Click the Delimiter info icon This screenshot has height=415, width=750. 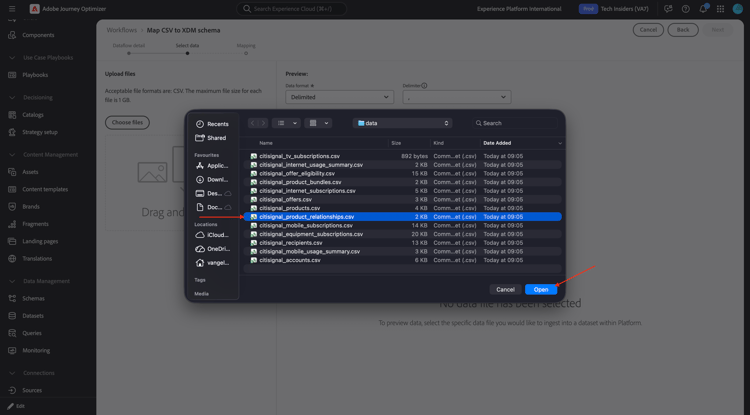tap(424, 86)
